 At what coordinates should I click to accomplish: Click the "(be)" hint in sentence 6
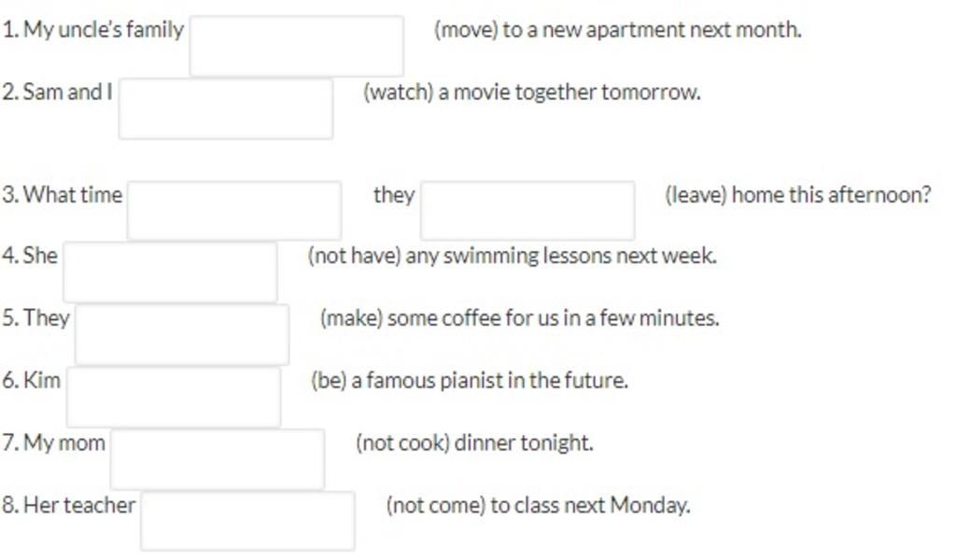click(x=329, y=380)
